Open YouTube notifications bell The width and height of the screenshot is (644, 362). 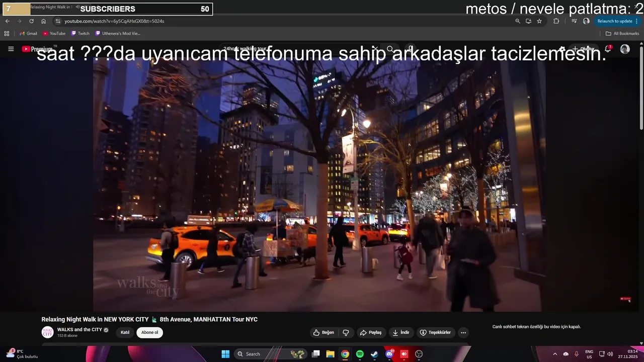click(608, 49)
